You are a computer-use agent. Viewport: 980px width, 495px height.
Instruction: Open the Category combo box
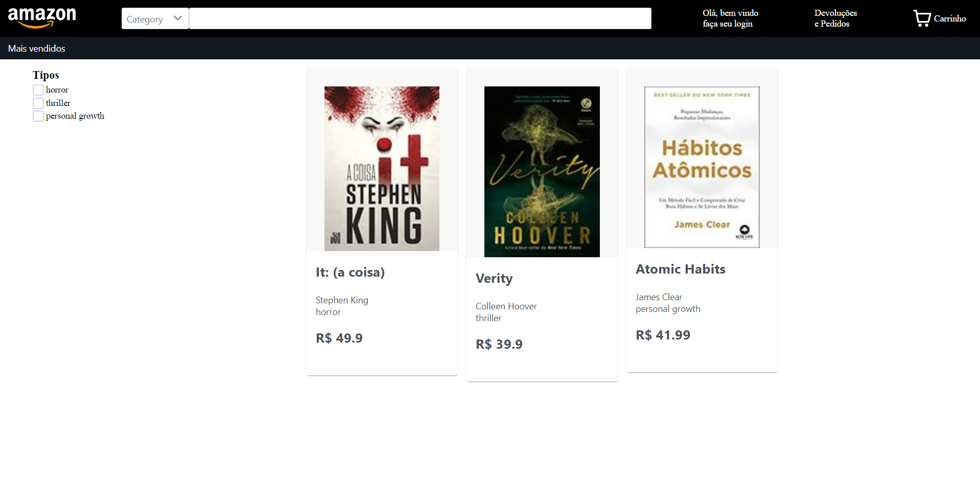click(x=155, y=18)
